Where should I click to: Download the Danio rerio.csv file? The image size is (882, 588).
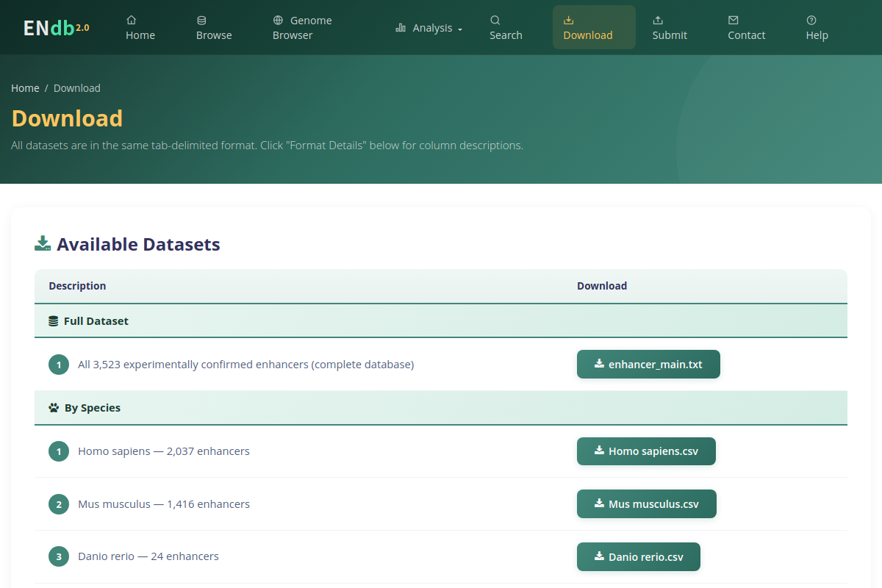coord(639,557)
